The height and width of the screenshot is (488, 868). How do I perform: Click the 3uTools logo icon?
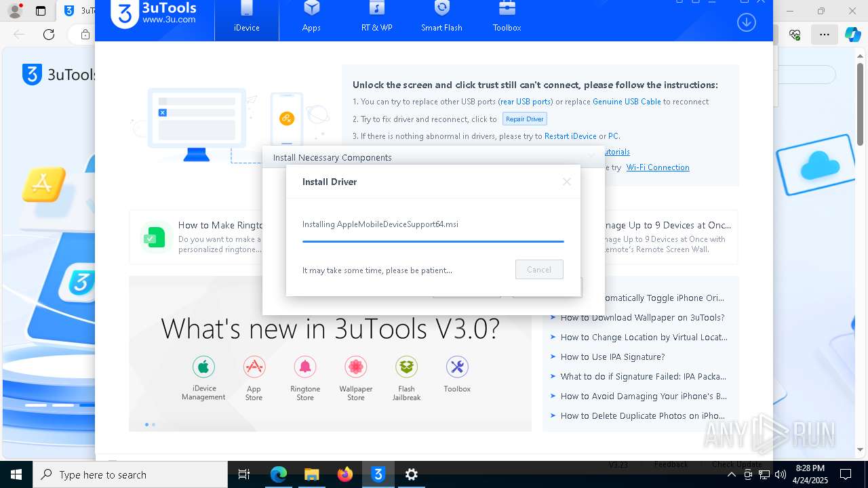pos(125,14)
